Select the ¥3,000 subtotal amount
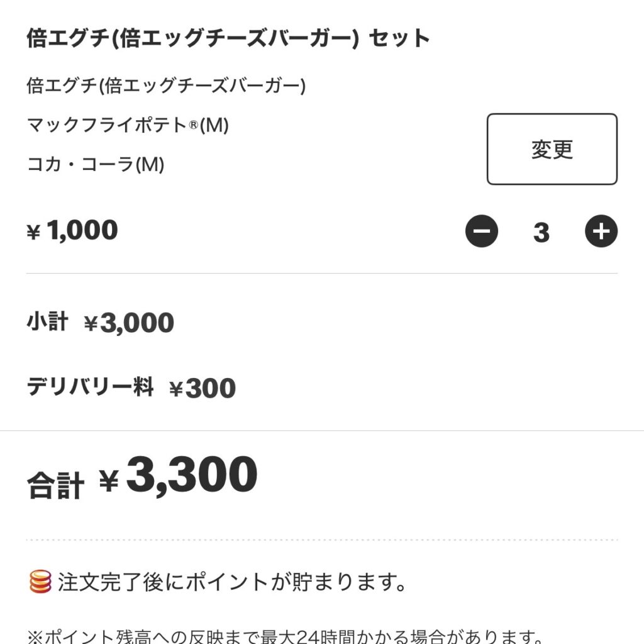 pos(129,323)
